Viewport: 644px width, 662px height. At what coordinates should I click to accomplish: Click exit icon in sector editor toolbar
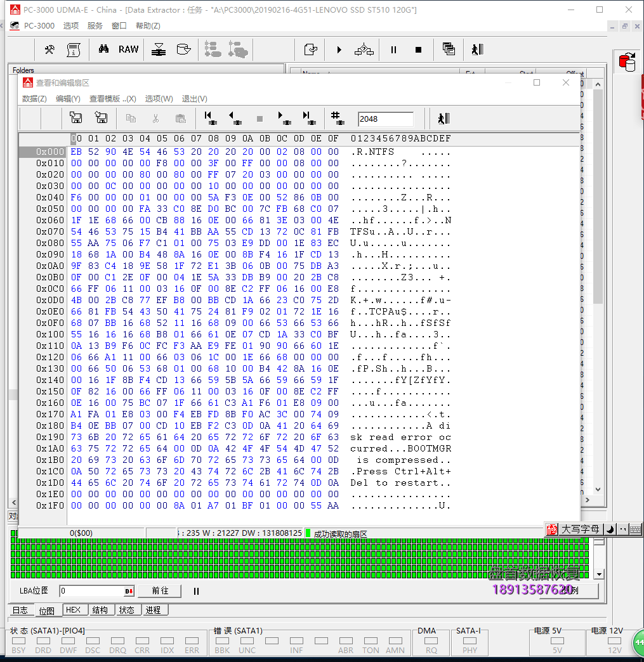pos(444,118)
